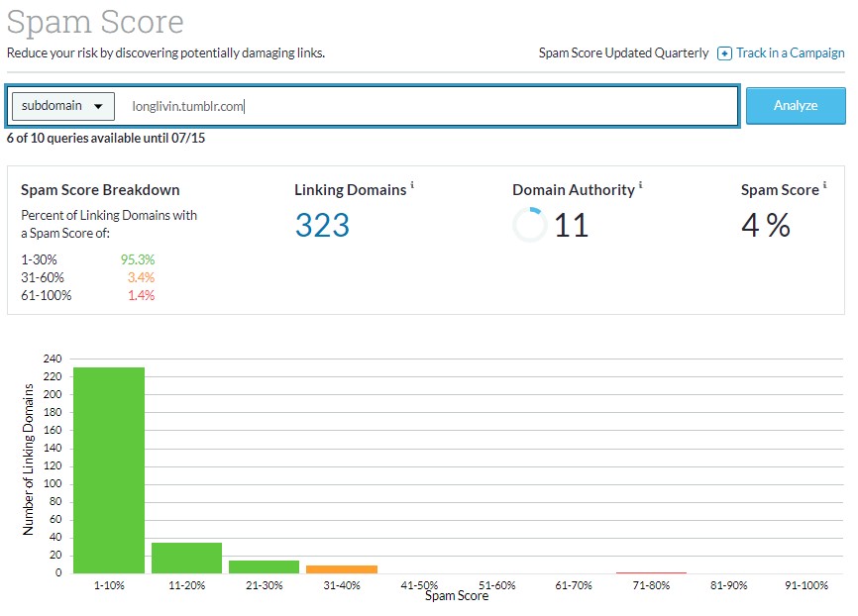Open the Track in a Campaign link

tap(790, 53)
